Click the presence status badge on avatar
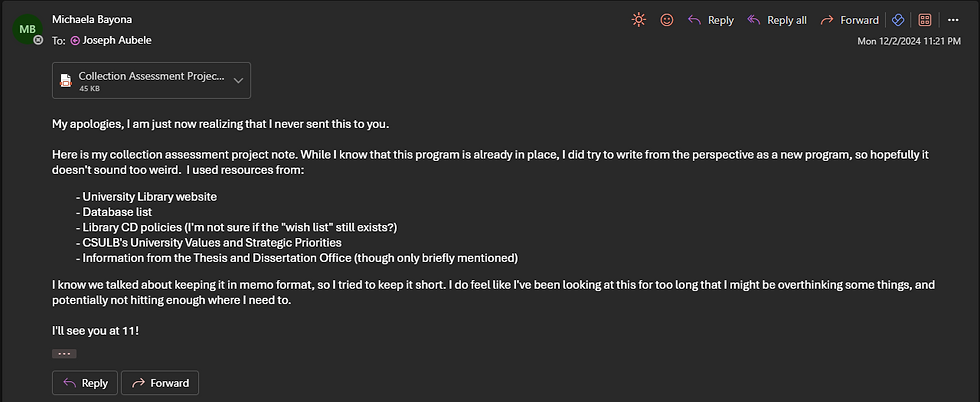The image size is (980, 402). pyautogui.click(x=38, y=40)
